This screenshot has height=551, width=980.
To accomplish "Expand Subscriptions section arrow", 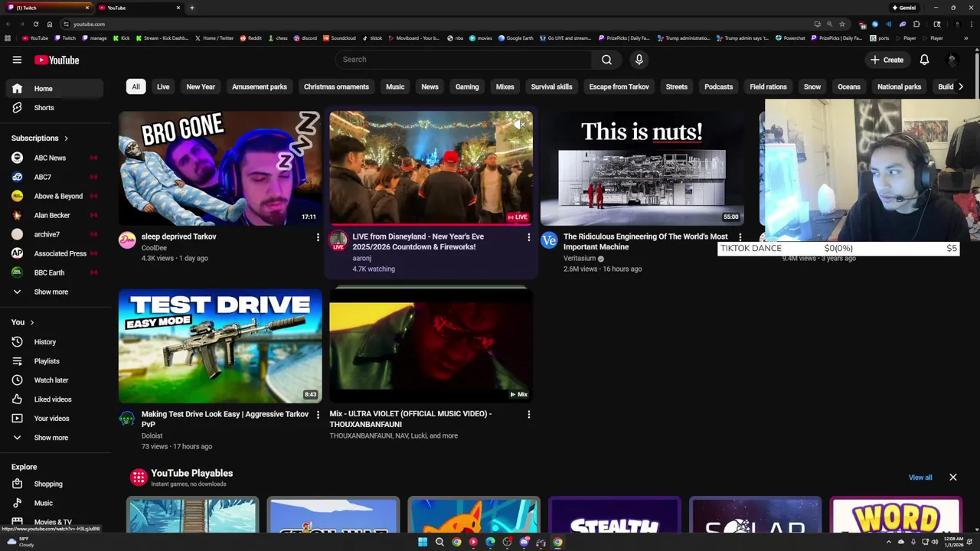I will 66,139.
